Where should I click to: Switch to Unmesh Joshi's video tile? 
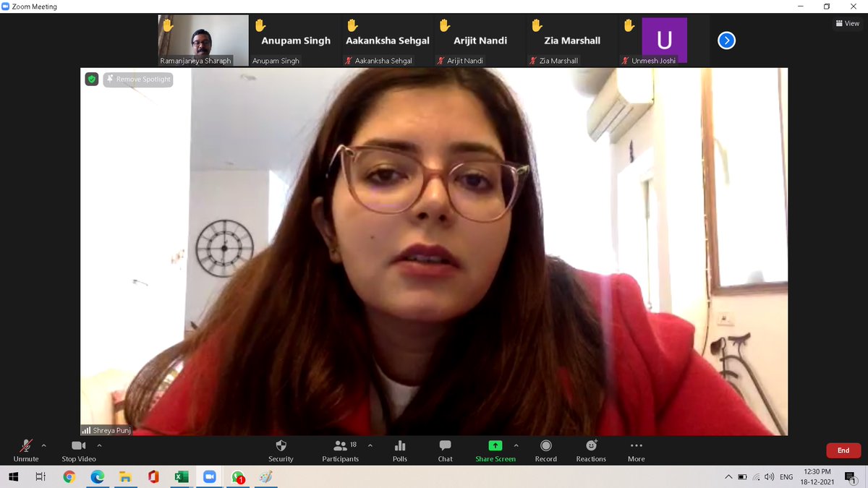pos(665,40)
